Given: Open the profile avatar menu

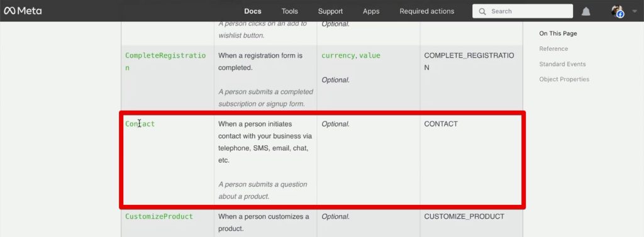Looking at the screenshot, I should 618,11.
